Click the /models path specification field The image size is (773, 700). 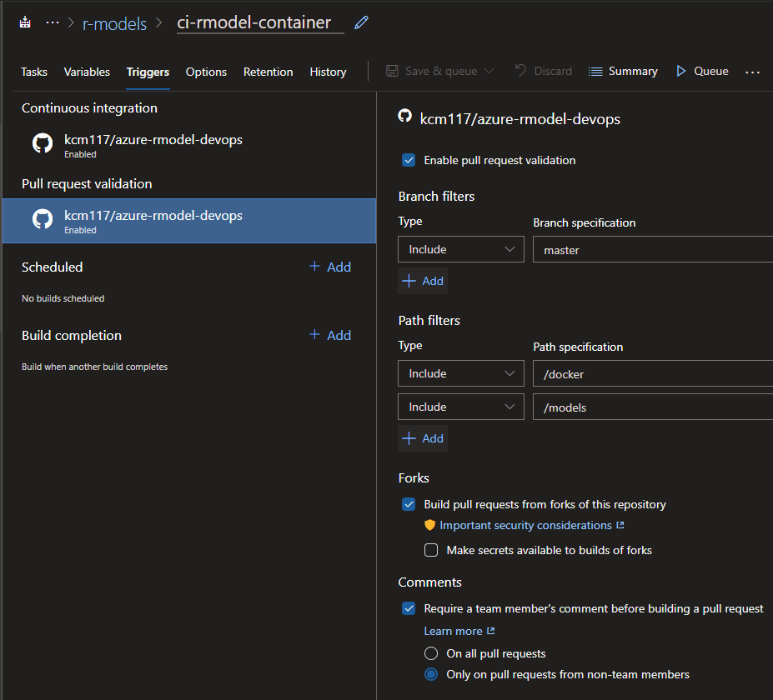[653, 407]
